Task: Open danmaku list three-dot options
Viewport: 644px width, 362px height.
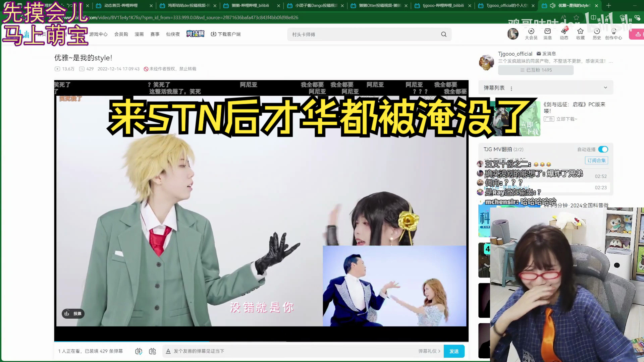Action: 511,88
